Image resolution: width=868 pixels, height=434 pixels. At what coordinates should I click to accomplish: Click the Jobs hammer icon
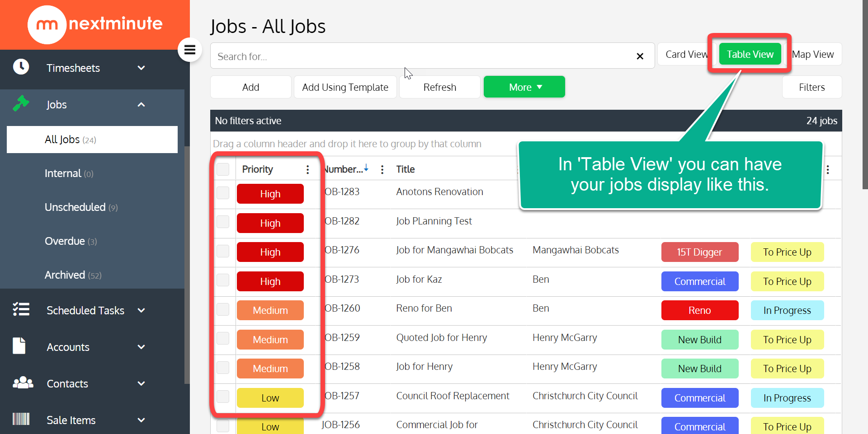[x=21, y=103]
